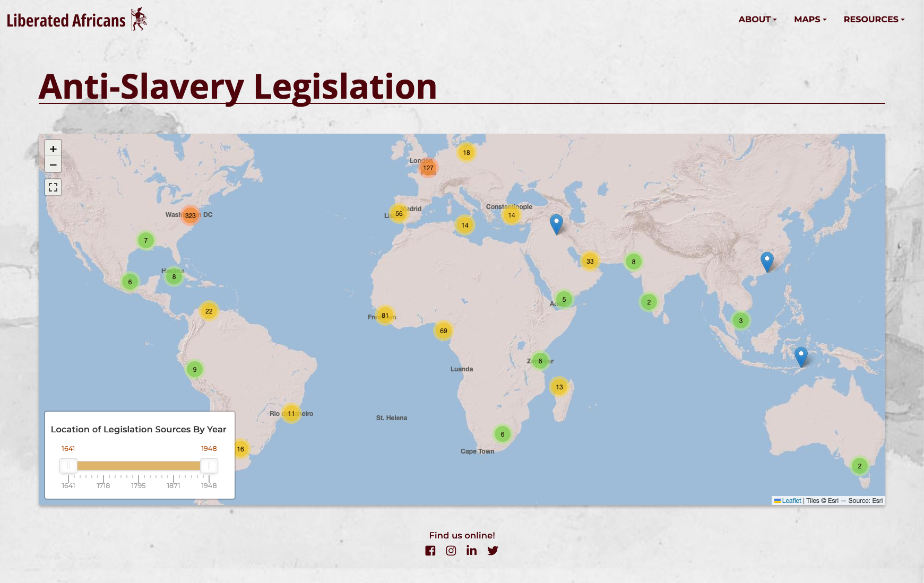Open the Twitter social link
Screen dimensions: 924x583
493,551
